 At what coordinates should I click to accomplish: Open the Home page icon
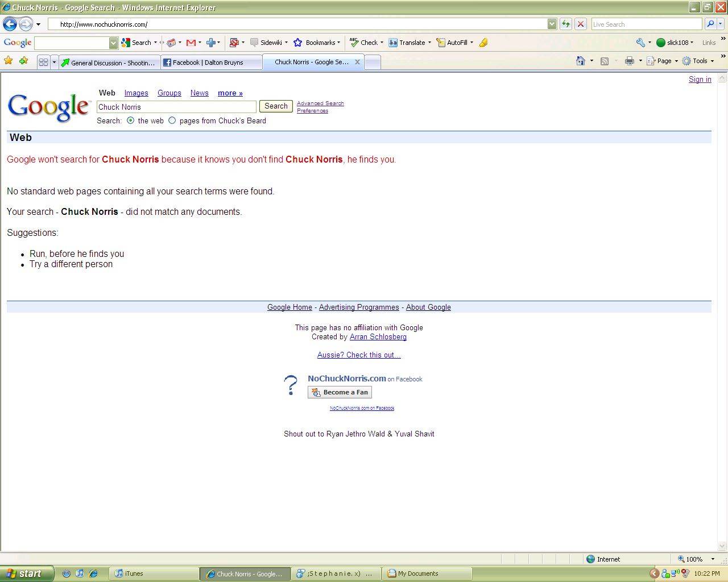coord(580,61)
